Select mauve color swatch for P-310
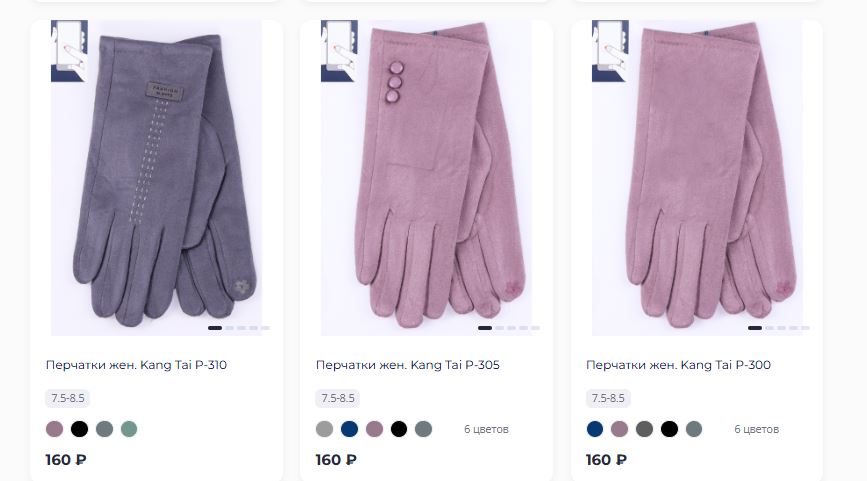Viewport: 867px width, 481px height. pyautogui.click(x=54, y=429)
